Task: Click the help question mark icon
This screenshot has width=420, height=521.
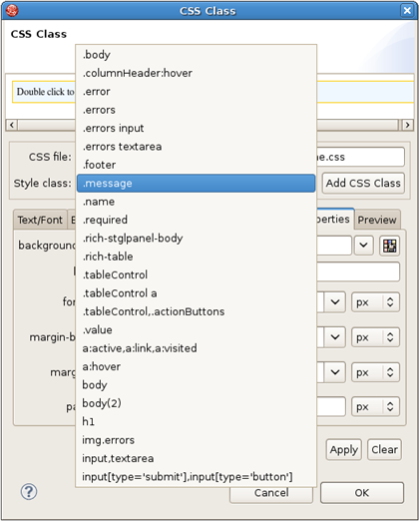Action: pos(29,491)
